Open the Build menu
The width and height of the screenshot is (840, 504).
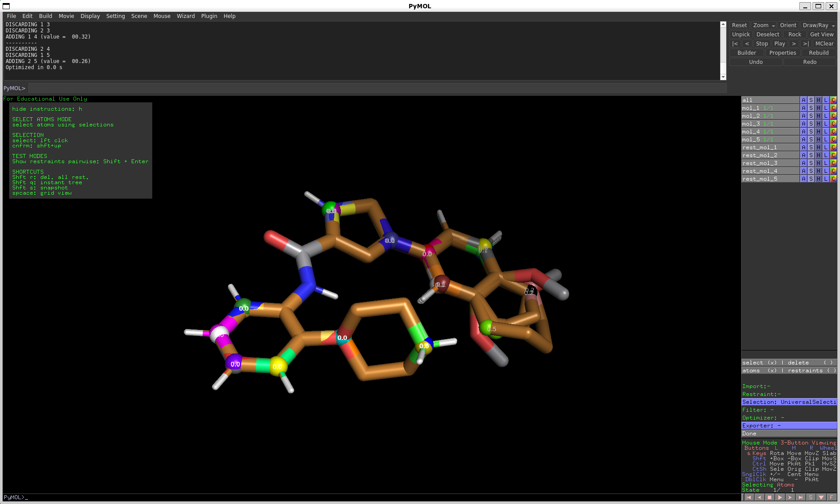[45, 16]
